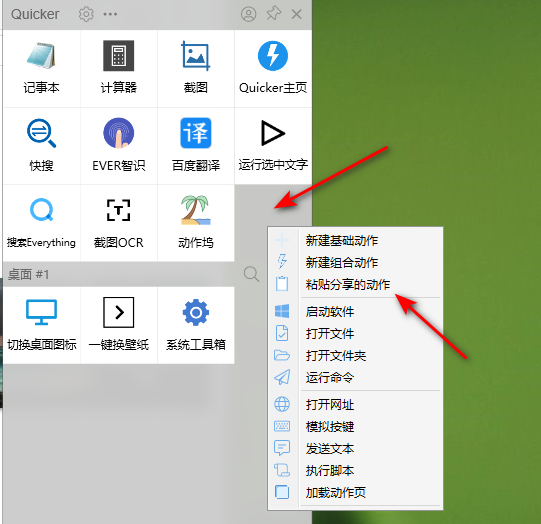Select 加载动作页 menu entry
This screenshot has width=541, height=524.
[x=355, y=492]
